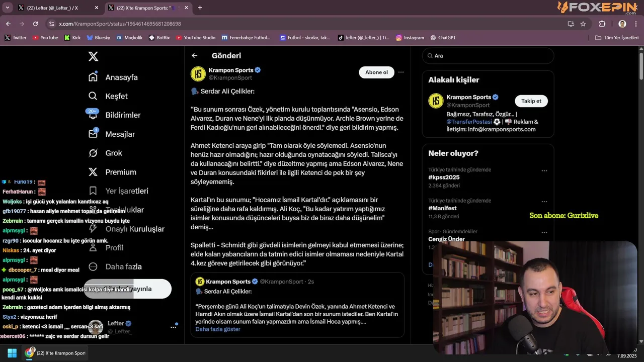Open Twitter bookmark
This screenshot has height=362, width=644.
16,38
